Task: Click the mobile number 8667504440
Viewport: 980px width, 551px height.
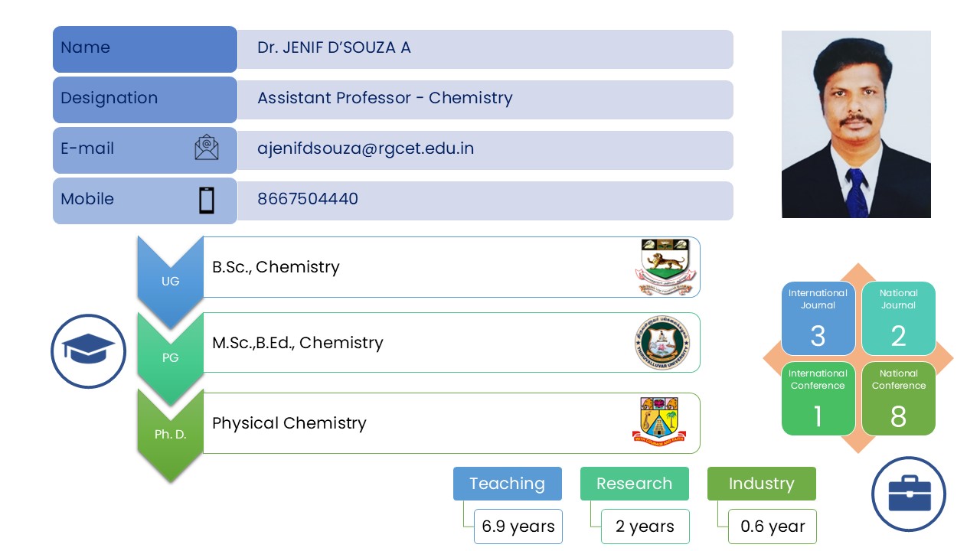Action: click(x=308, y=199)
